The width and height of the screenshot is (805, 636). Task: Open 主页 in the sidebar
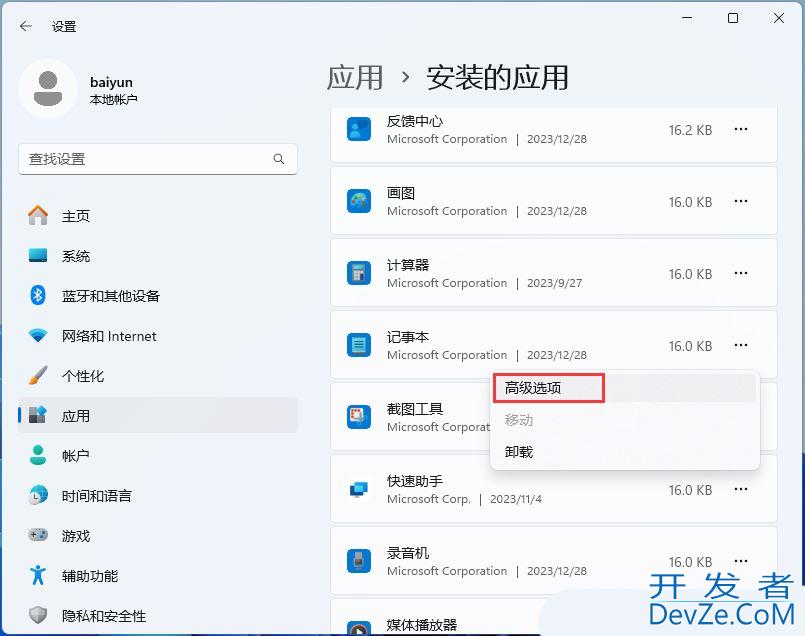(158, 216)
